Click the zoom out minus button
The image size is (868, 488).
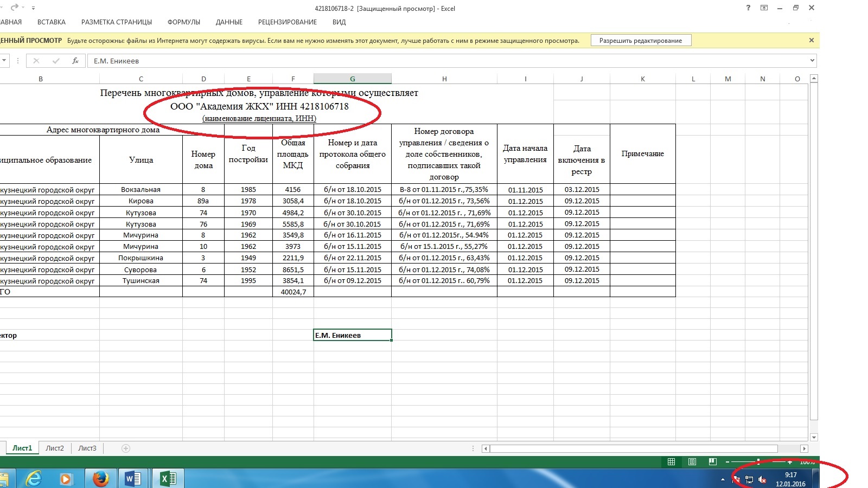727,462
